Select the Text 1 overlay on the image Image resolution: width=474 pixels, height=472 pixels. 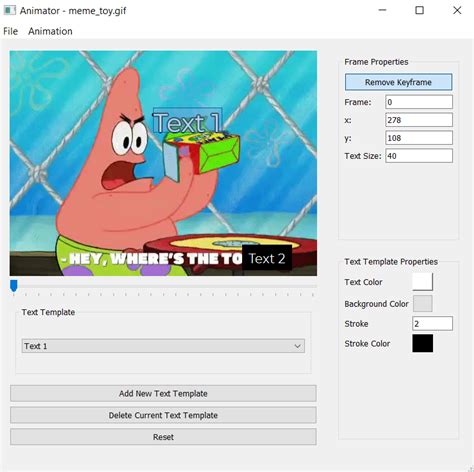point(187,121)
